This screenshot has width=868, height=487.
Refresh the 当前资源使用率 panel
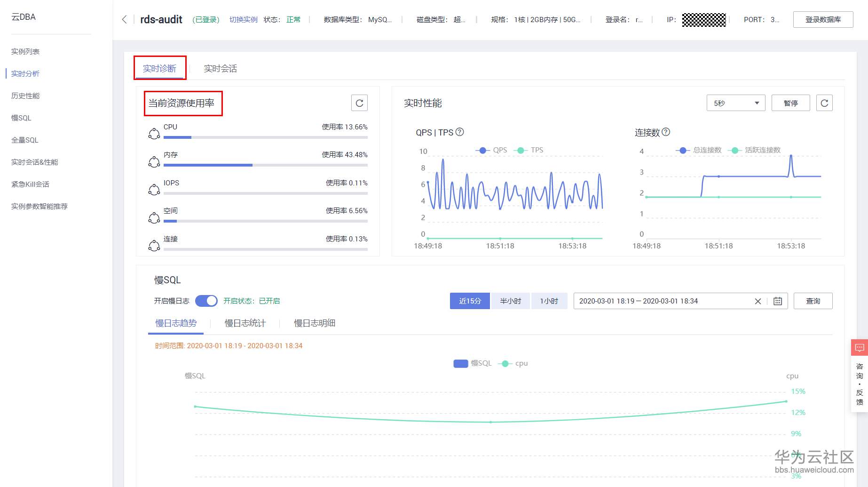click(359, 103)
